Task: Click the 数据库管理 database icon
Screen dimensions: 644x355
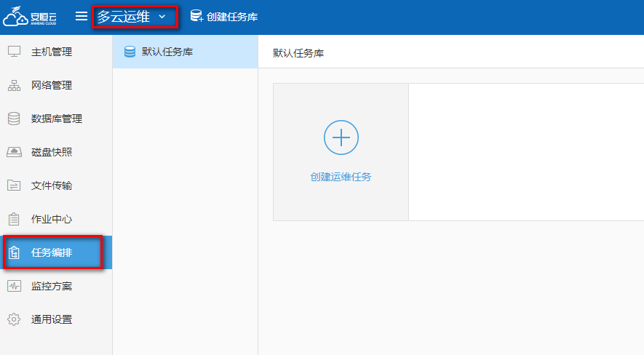Action: [x=14, y=119]
